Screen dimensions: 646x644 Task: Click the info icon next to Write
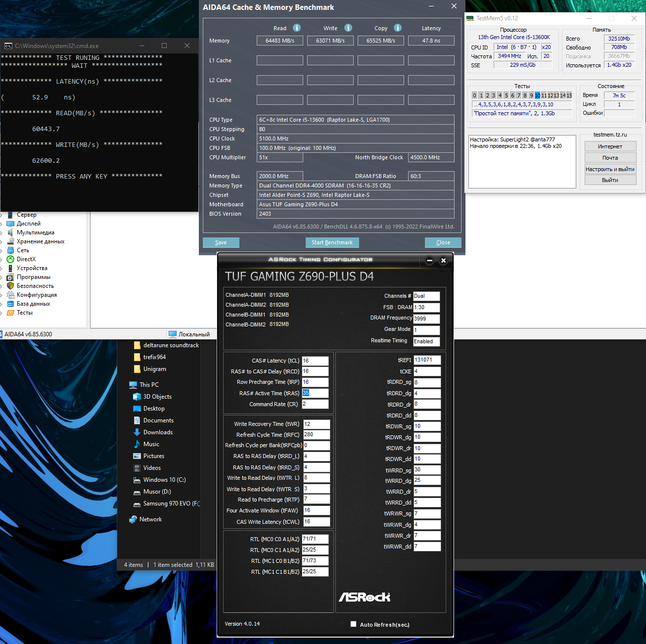coord(348,28)
